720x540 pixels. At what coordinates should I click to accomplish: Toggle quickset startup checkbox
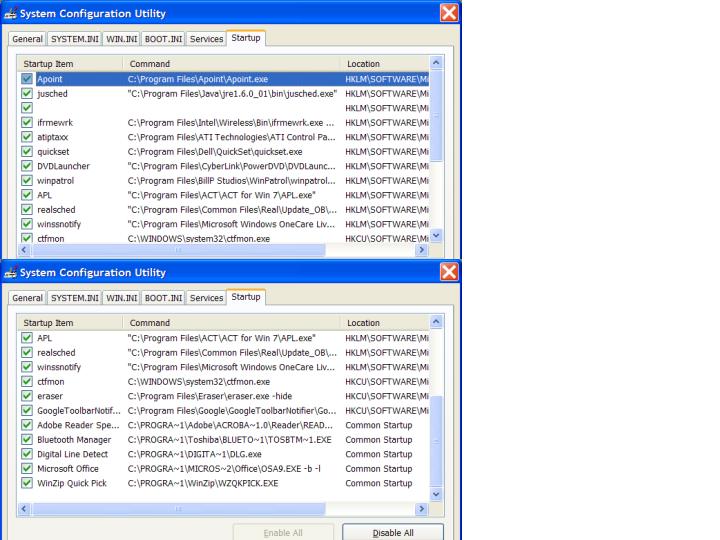click(x=27, y=152)
